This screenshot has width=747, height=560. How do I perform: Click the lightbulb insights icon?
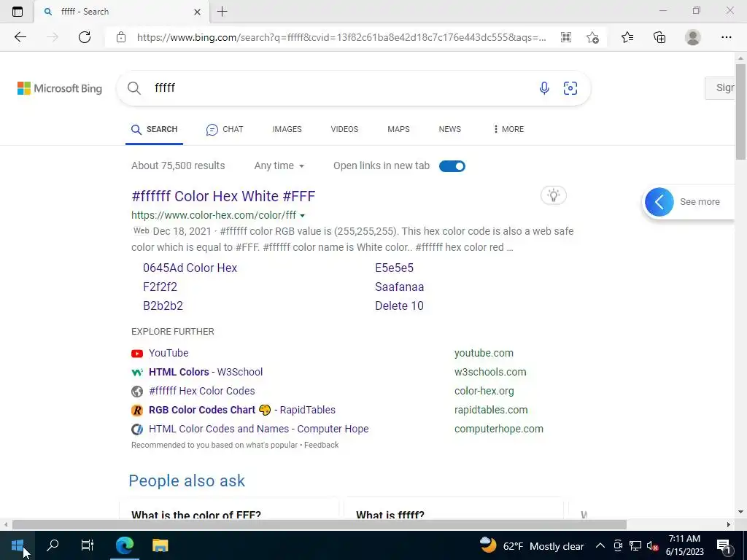tap(553, 195)
